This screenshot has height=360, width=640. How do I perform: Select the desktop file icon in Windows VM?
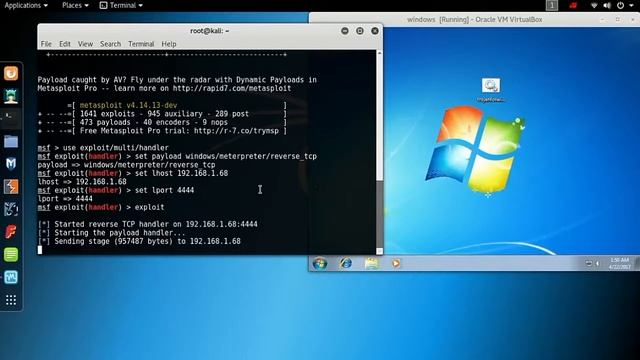pos(491,90)
